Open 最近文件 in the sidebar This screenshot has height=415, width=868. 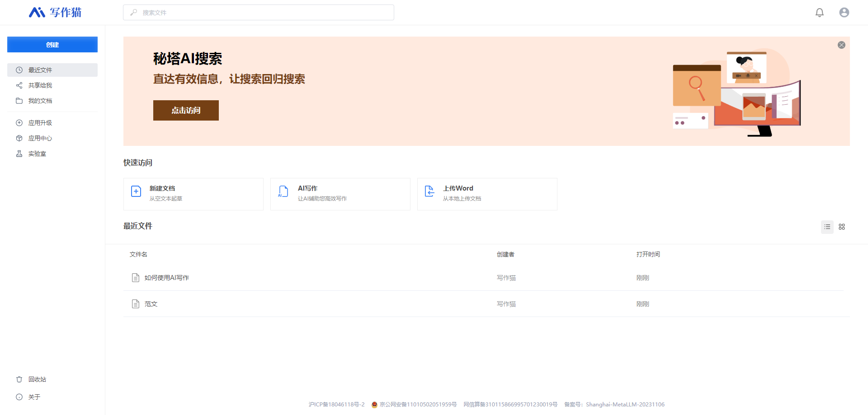click(41, 70)
